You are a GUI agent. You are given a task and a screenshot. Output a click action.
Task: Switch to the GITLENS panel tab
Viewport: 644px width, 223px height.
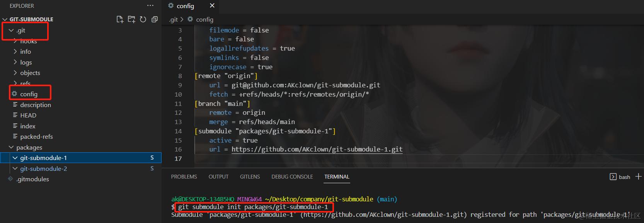tap(250, 177)
